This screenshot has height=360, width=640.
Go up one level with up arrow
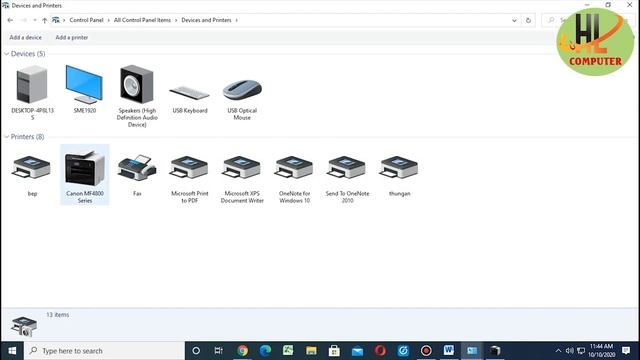point(44,20)
